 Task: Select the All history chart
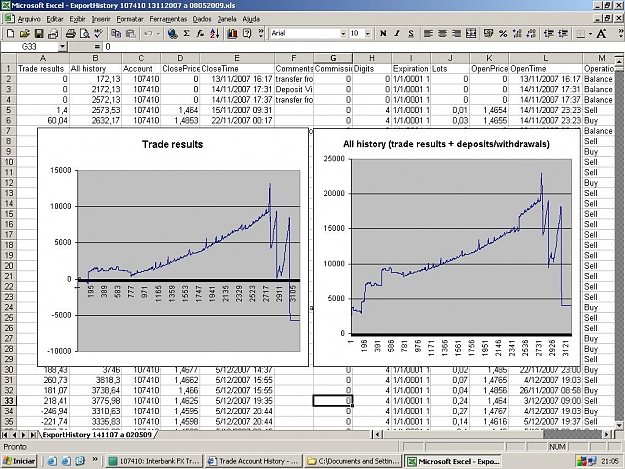click(x=446, y=247)
